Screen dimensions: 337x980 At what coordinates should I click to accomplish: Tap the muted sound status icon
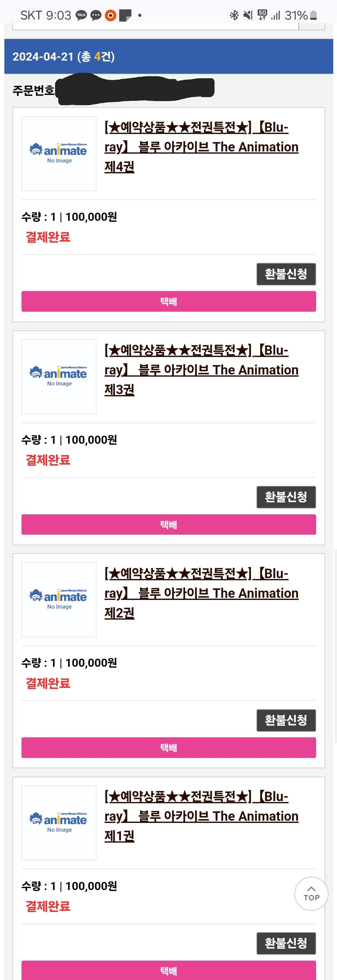248,15
